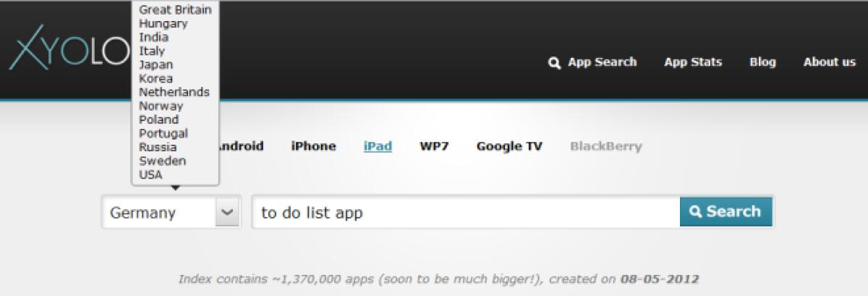The width and height of the screenshot is (868, 296).
Task: Open App Search with magnifier icon
Action: 593,62
